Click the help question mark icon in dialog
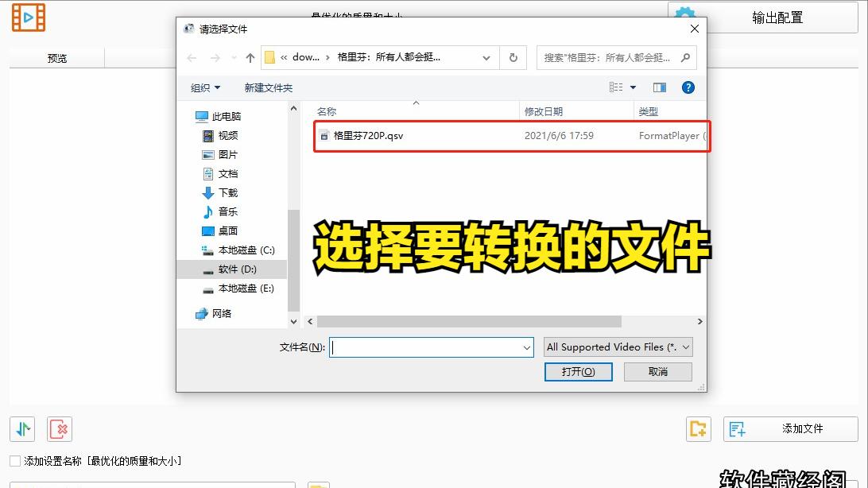 click(x=688, y=87)
